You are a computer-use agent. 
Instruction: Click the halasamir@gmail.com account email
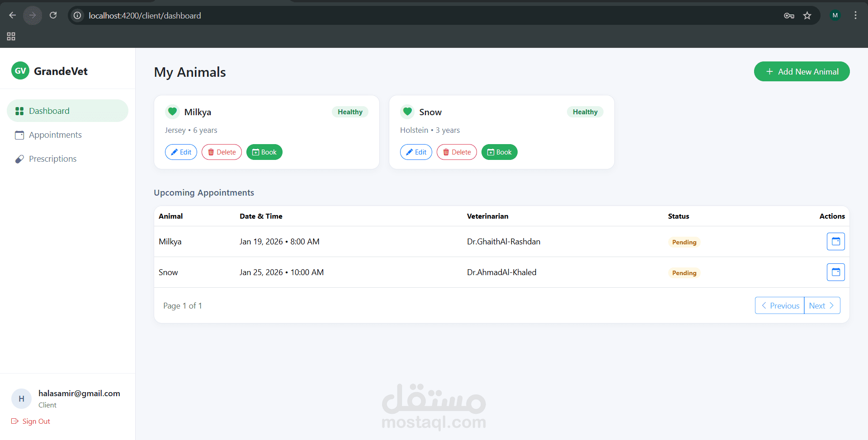pyautogui.click(x=79, y=393)
